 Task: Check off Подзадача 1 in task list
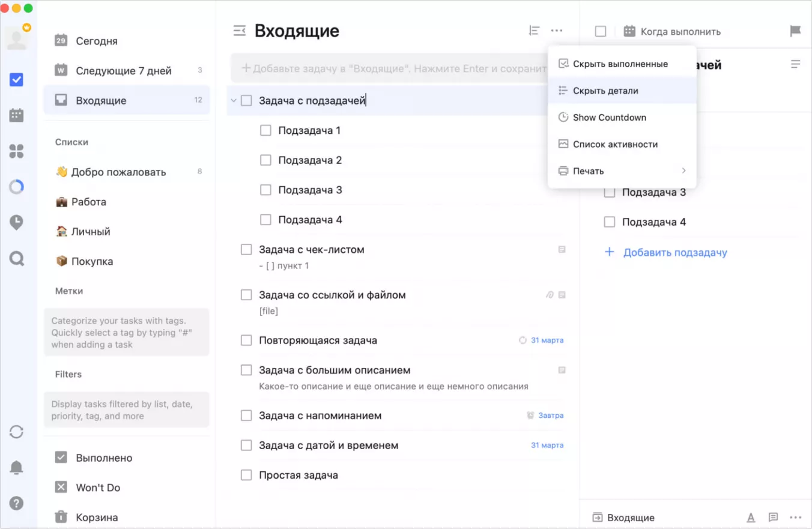pos(265,130)
